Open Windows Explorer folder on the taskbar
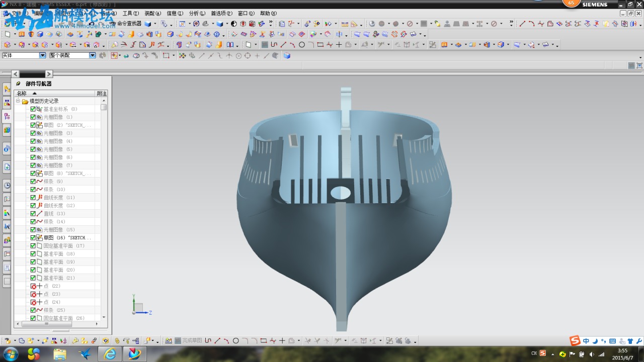This screenshot has width=644, height=362. pos(60,354)
